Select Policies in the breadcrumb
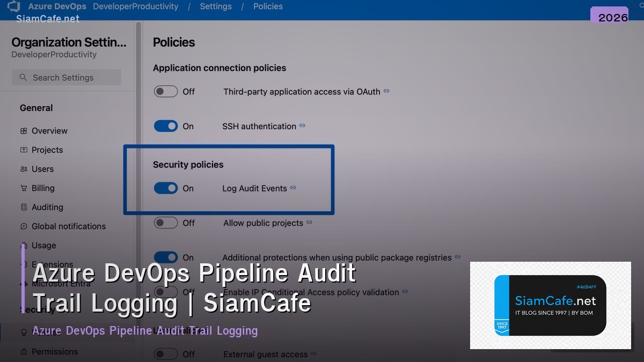This screenshot has width=644, height=362. (268, 6)
